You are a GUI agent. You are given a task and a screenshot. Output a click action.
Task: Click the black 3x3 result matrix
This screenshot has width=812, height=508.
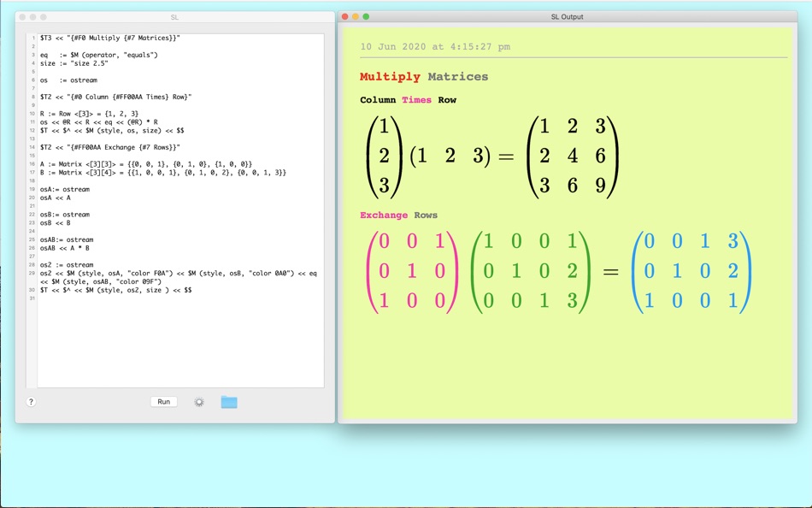[572, 157]
